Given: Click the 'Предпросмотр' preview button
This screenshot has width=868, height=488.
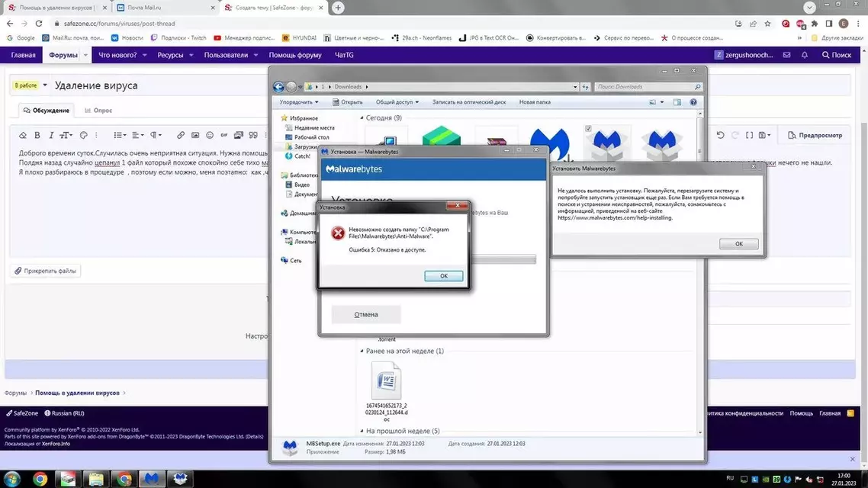Looking at the screenshot, I should (x=815, y=135).
